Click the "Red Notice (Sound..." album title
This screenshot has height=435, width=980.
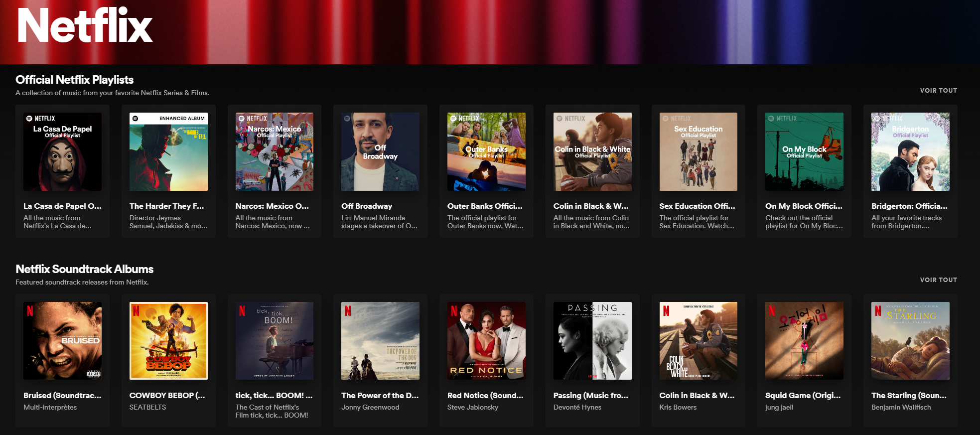[485, 396]
